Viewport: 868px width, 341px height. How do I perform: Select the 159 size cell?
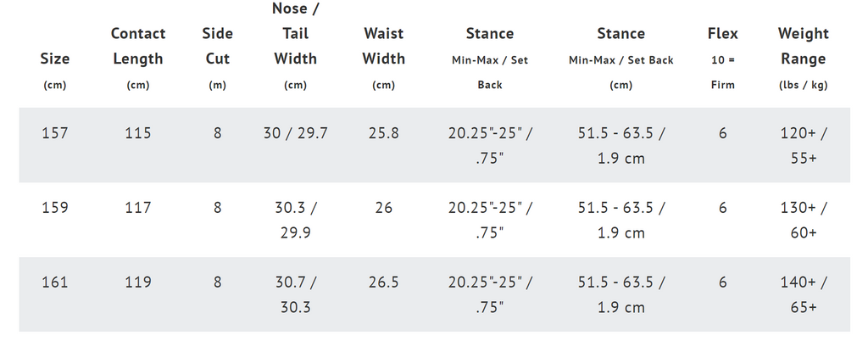[54, 208]
